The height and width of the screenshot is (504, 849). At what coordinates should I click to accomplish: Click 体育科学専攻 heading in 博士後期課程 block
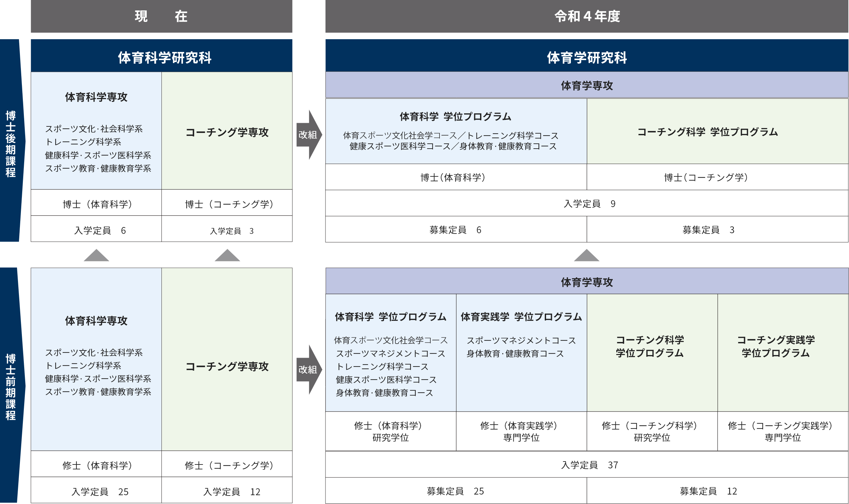(96, 97)
